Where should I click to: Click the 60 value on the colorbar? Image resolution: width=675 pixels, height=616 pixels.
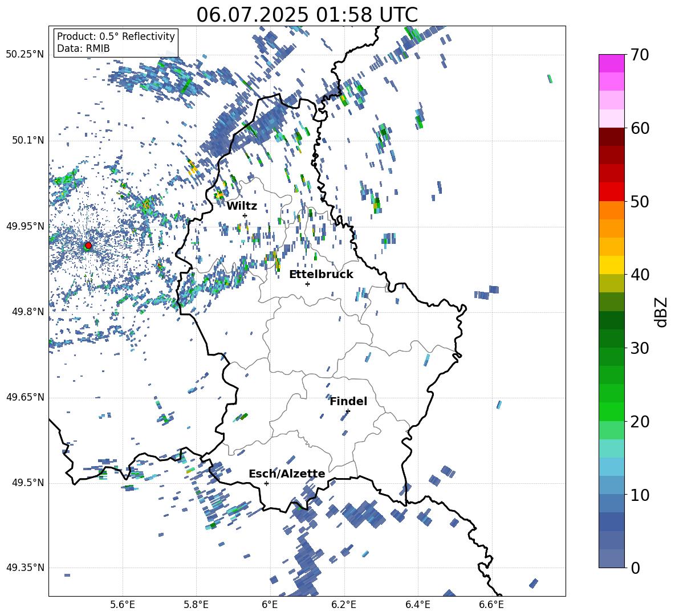click(640, 128)
